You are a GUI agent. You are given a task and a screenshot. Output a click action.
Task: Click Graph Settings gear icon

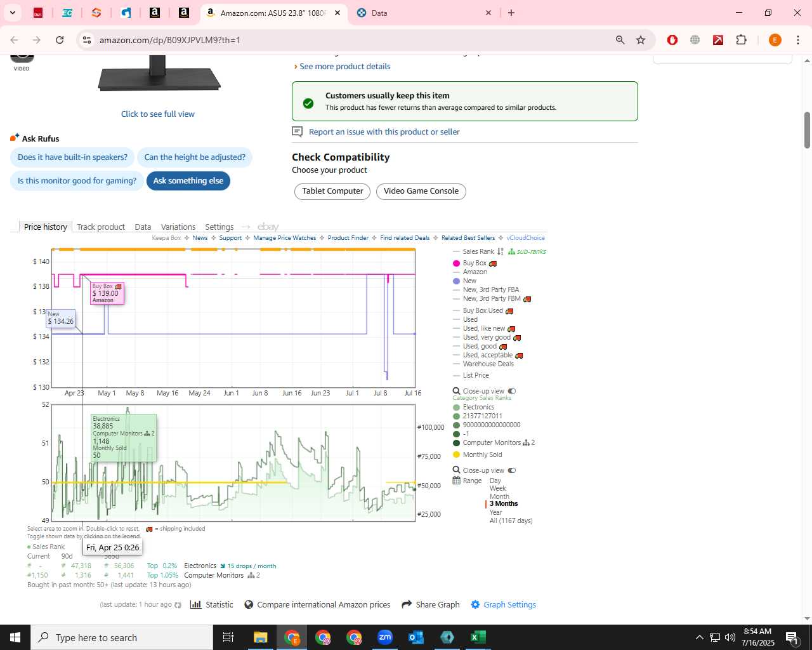475,604
